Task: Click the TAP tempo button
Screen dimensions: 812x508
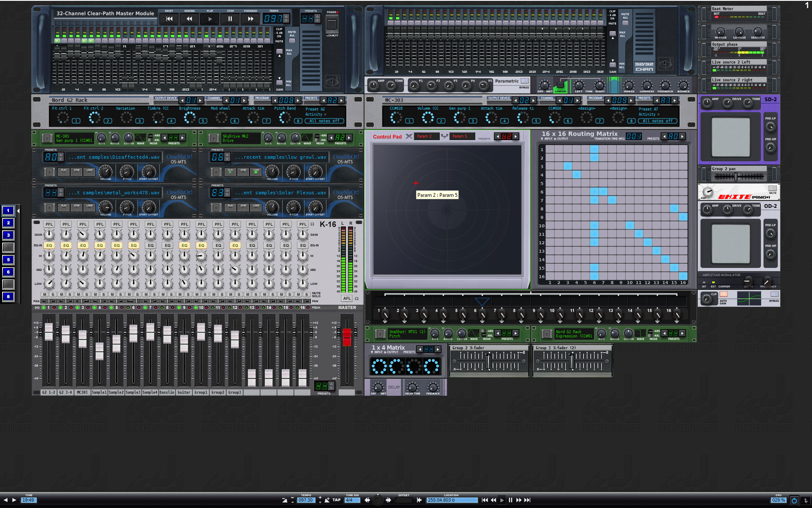Action: coord(336,500)
